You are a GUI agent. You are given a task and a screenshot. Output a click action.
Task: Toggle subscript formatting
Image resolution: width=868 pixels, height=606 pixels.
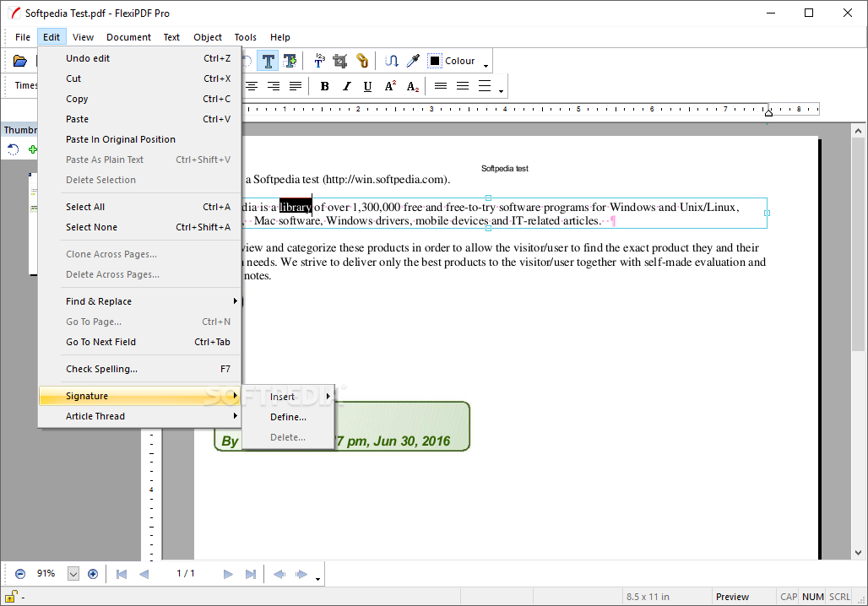(413, 86)
